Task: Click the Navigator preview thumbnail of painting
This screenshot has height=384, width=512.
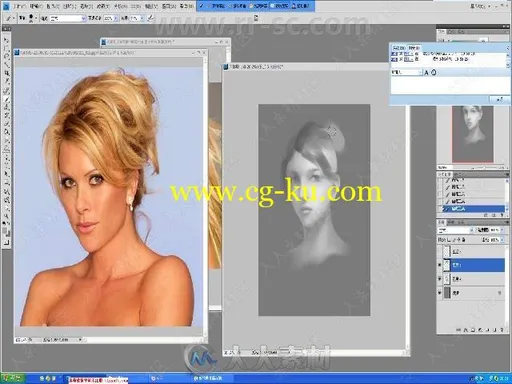Action: click(473, 134)
